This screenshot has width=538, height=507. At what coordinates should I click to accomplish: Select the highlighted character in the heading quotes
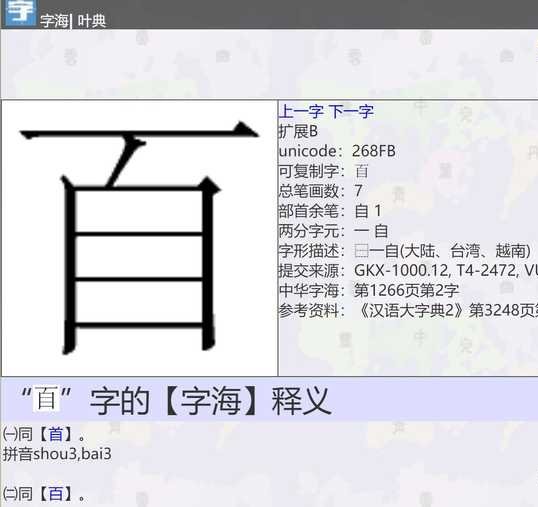coord(46,398)
